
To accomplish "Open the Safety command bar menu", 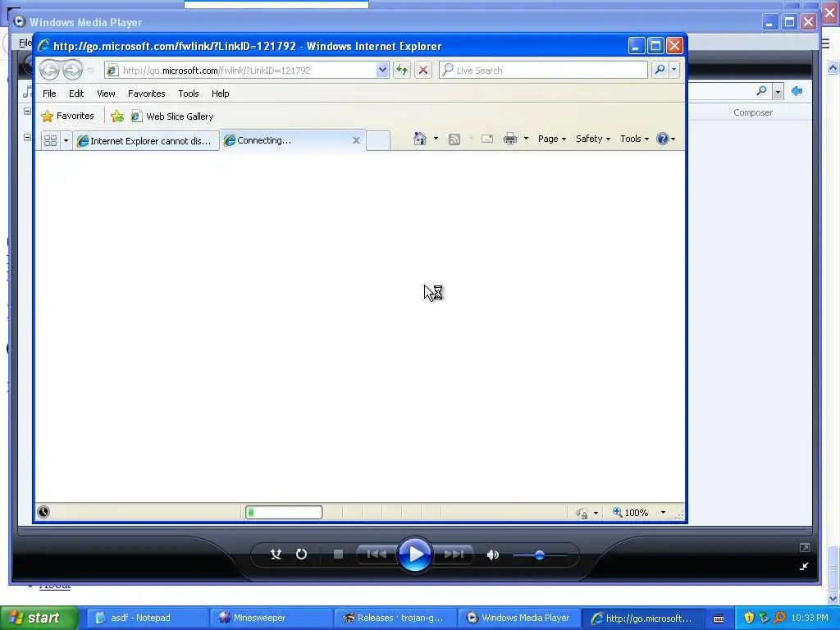I will pyautogui.click(x=593, y=139).
